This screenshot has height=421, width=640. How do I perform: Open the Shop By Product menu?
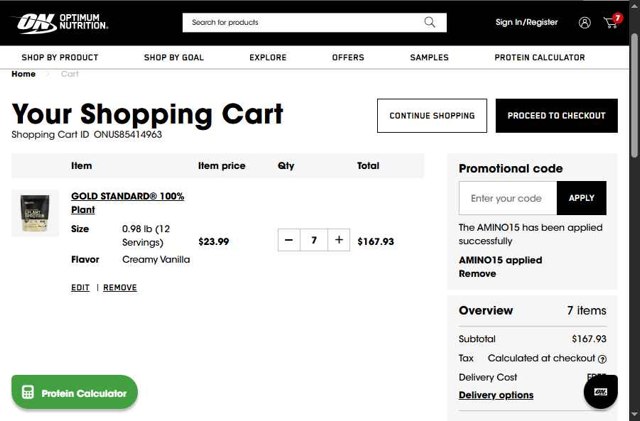(60, 58)
